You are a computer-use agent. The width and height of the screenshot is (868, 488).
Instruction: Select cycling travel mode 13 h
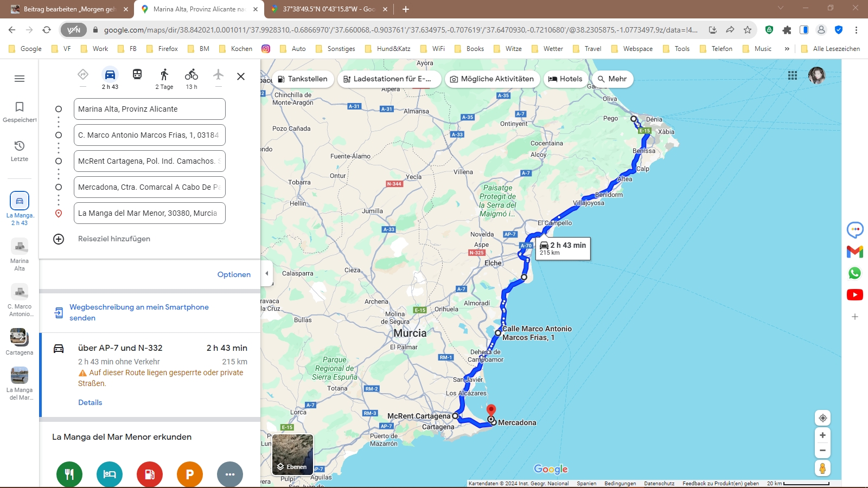[x=192, y=78]
